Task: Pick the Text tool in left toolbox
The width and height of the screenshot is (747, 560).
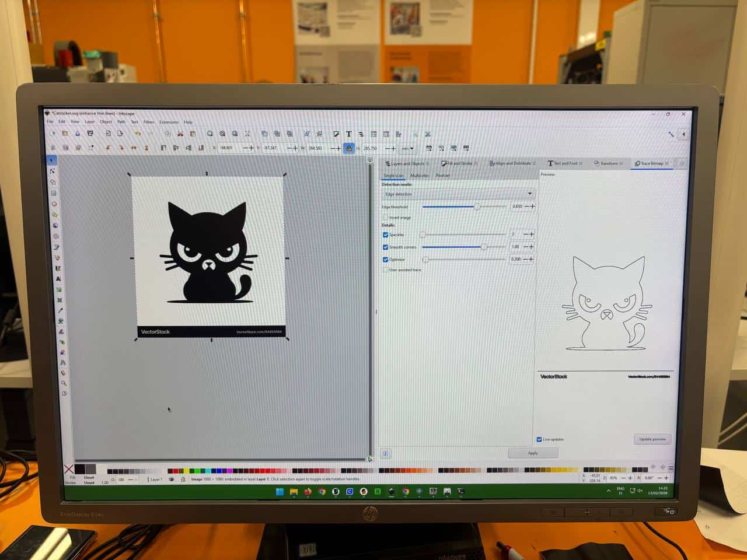Action: pyautogui.click(x=58, y=279)
